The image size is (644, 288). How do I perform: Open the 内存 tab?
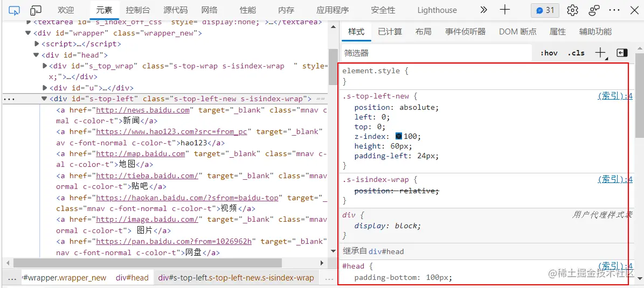click(286, 10)
